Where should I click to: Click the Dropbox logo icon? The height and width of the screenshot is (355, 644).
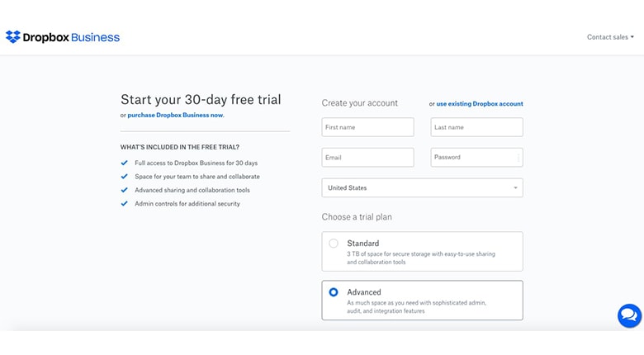(x=12, y=37)
